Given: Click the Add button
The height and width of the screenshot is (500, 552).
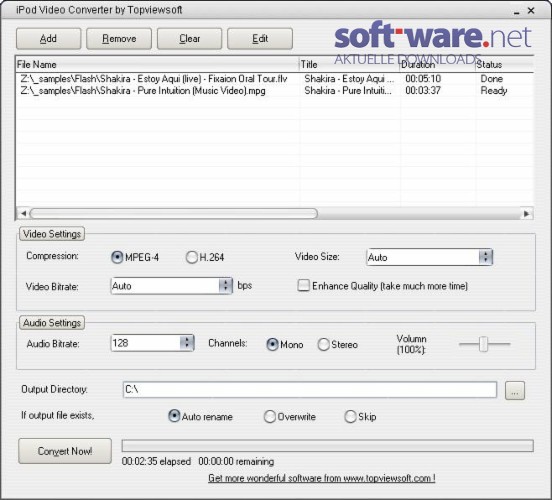Looking at the screenshot, I should coord(49,38).
